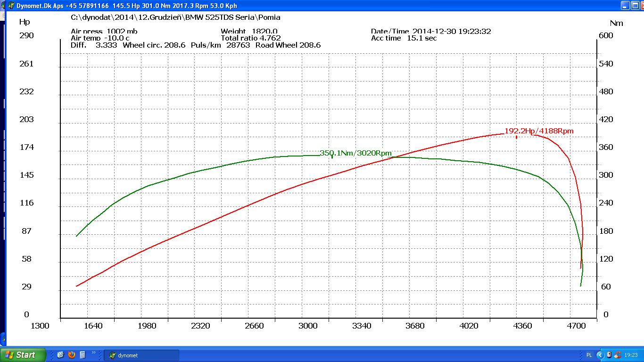Click the taskbar clock 19:23
Screen dimensions: 644x362
point(631,355)
